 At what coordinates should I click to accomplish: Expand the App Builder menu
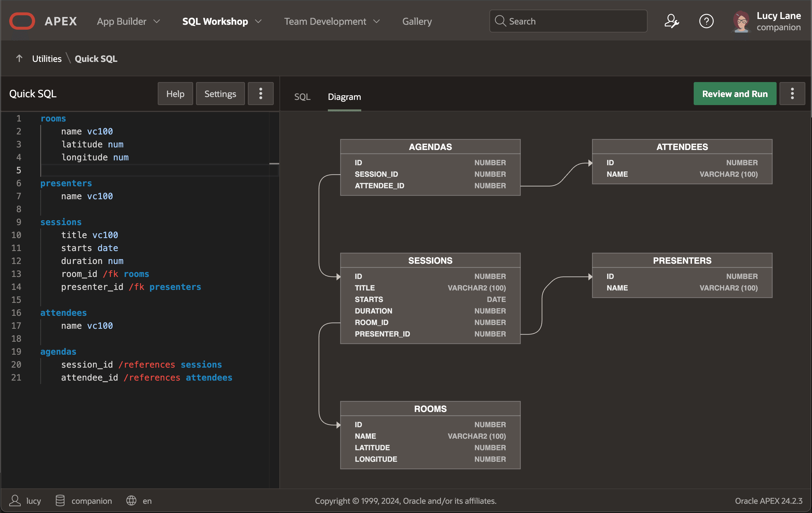[x=128, y=21]
